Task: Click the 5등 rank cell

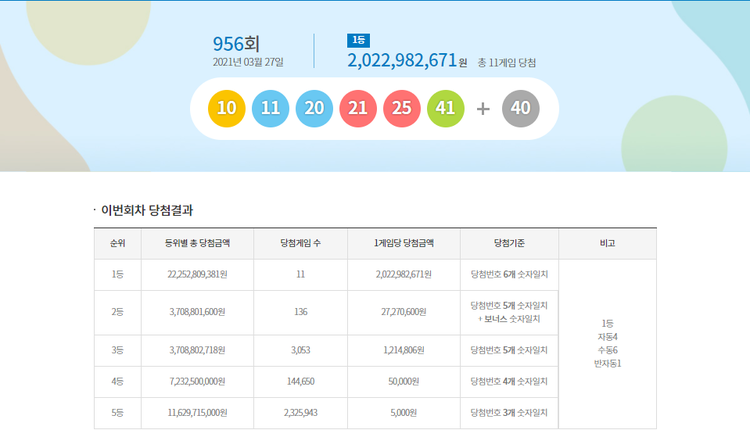Action: [x=118, y=413]
